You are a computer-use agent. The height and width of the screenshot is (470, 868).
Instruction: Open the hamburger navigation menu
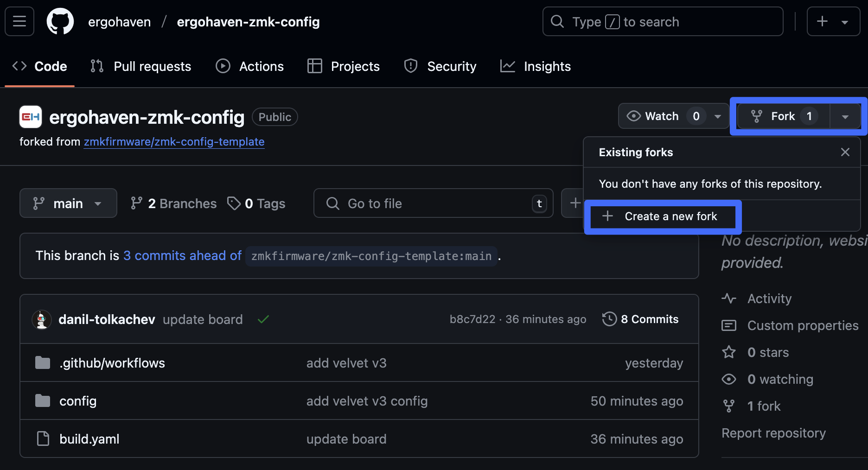click(x=19, y=21)
